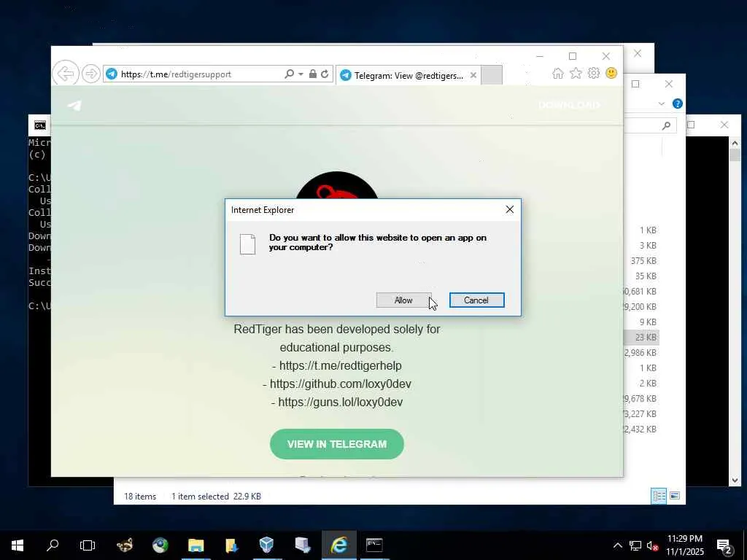Screen dimensions: 747x560
Task: Click the taskbar Search magnifier icon
Action: coord(53,545)
